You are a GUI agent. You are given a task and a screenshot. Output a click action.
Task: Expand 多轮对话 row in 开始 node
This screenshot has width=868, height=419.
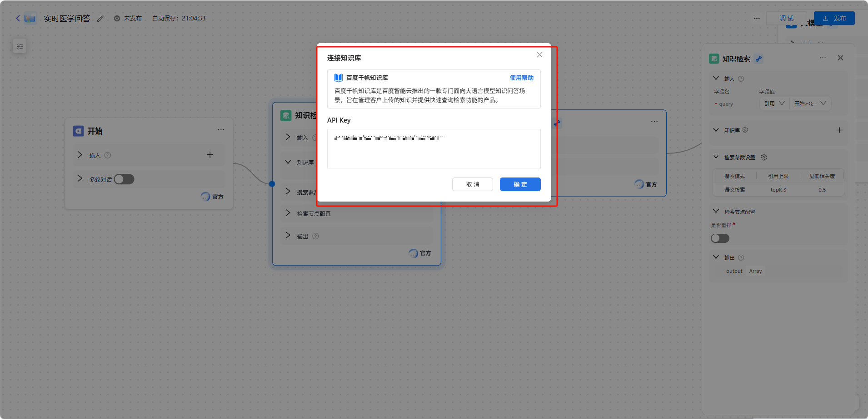[80, 178]
